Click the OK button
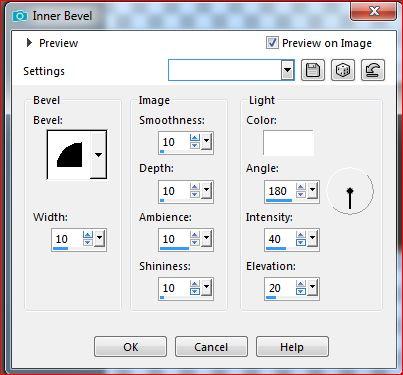This screenshot has height=375, width=403. click(130, 347)
